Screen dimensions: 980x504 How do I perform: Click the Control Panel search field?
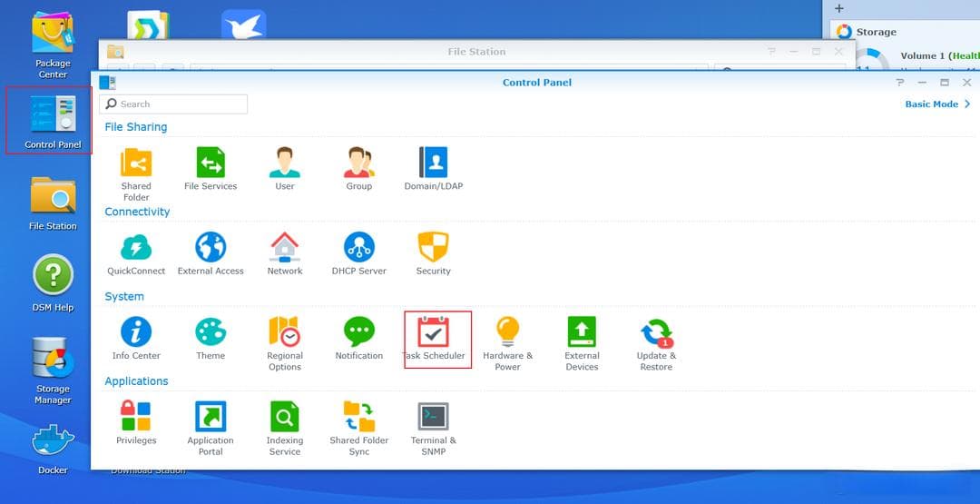(x=173, y=104)
